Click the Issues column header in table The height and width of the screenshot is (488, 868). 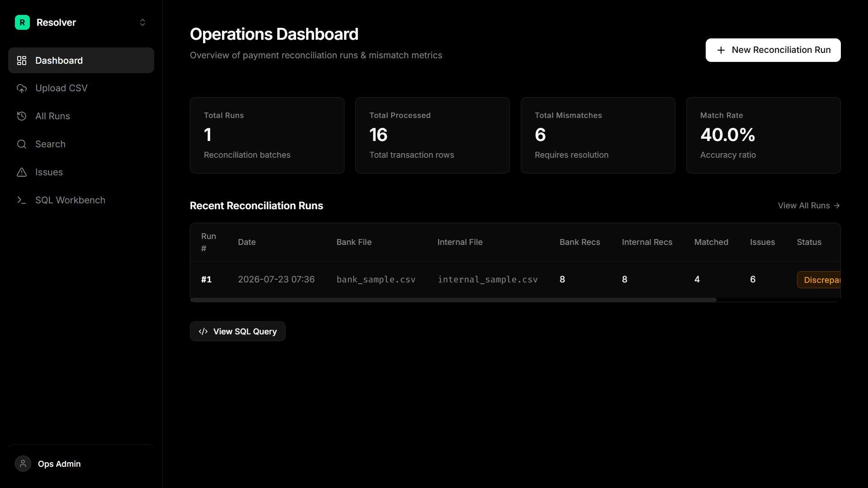pyautogui.click(x=762, y=242)
